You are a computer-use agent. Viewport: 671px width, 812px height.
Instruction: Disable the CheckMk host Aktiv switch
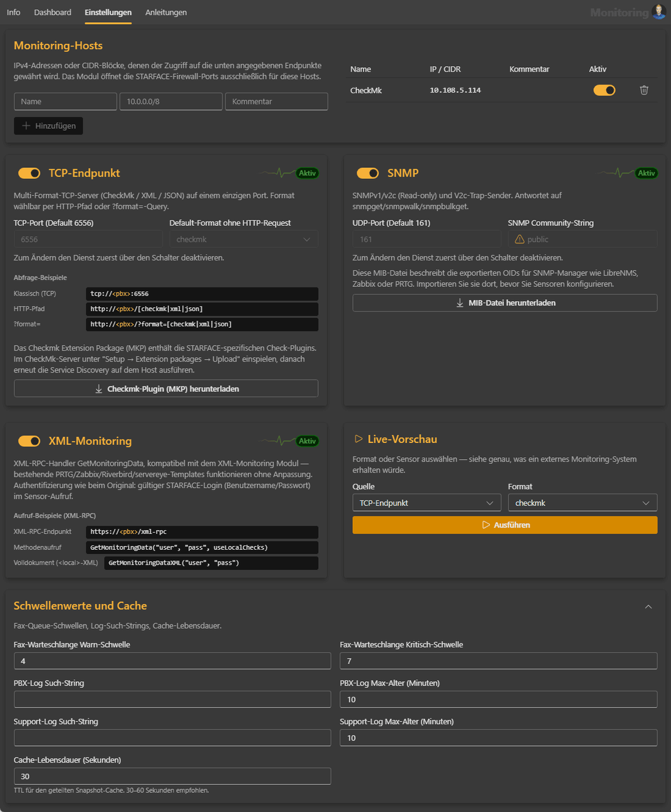tap(604, 90)
